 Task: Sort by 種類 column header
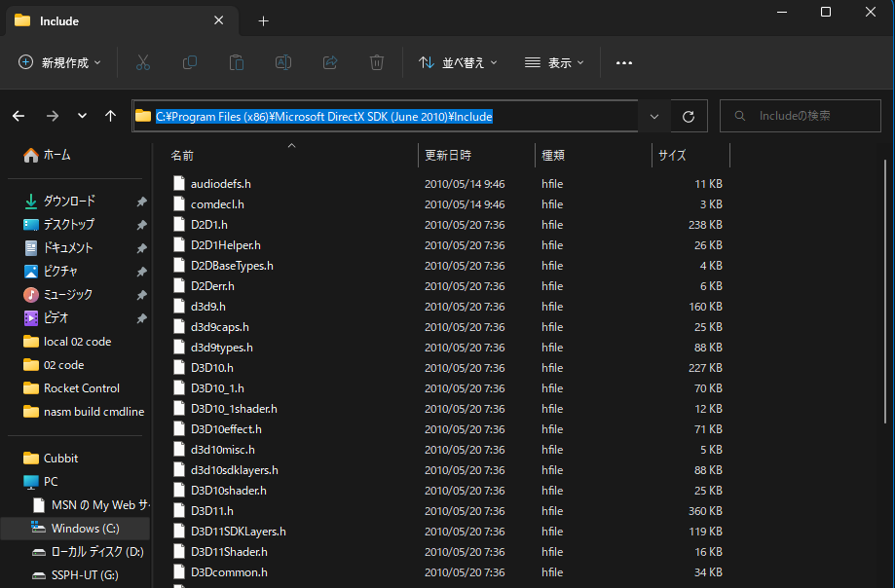[x=593, y=155]
